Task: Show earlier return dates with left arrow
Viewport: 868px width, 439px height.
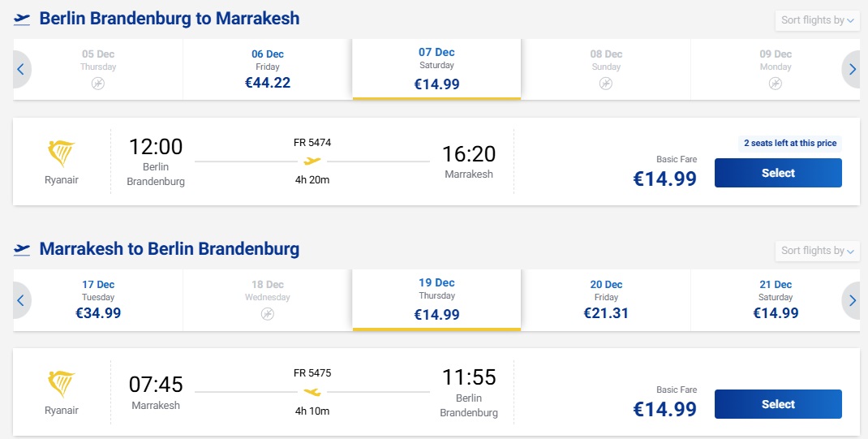Action: click(21, 300)
